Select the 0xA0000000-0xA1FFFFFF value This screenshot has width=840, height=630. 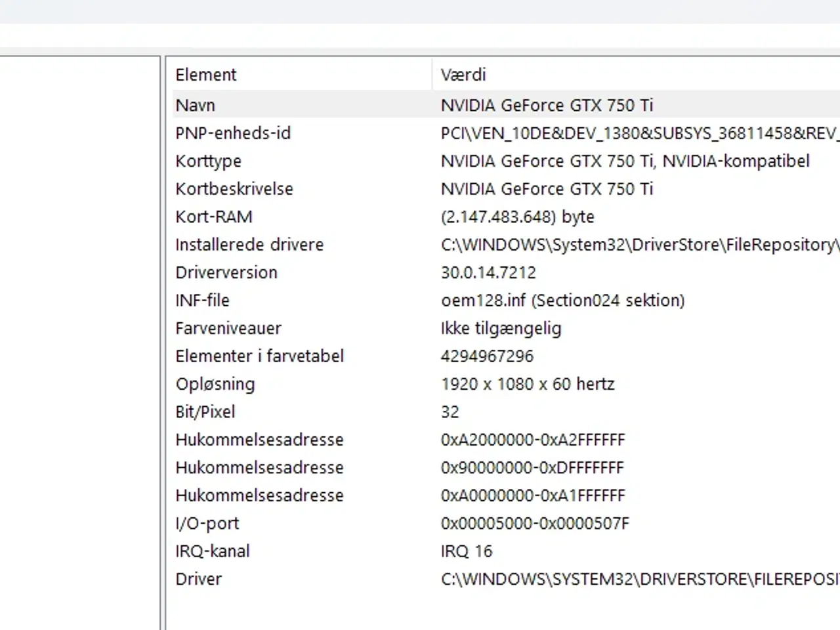click(533, 495)
